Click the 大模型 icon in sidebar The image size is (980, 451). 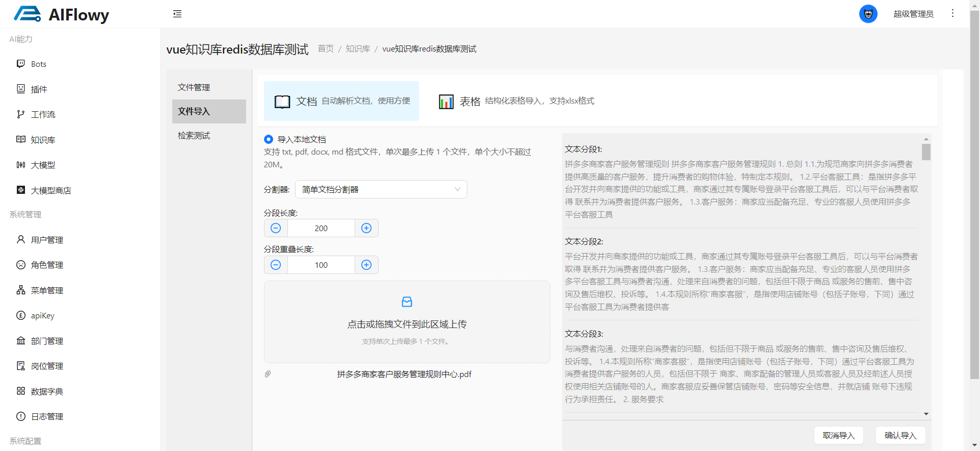[21, 165]
